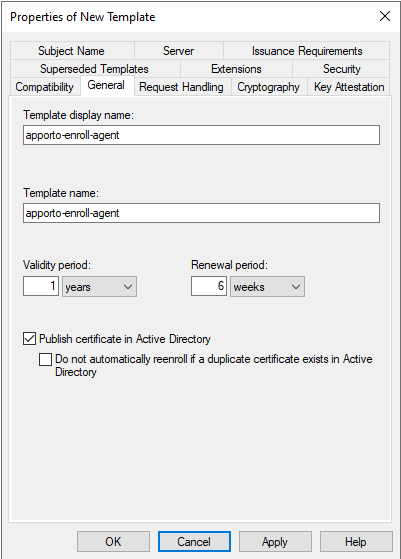This screenshot has height=559, width=401.
Task: Open the validity period years dropdown
Action: point(99,287)
